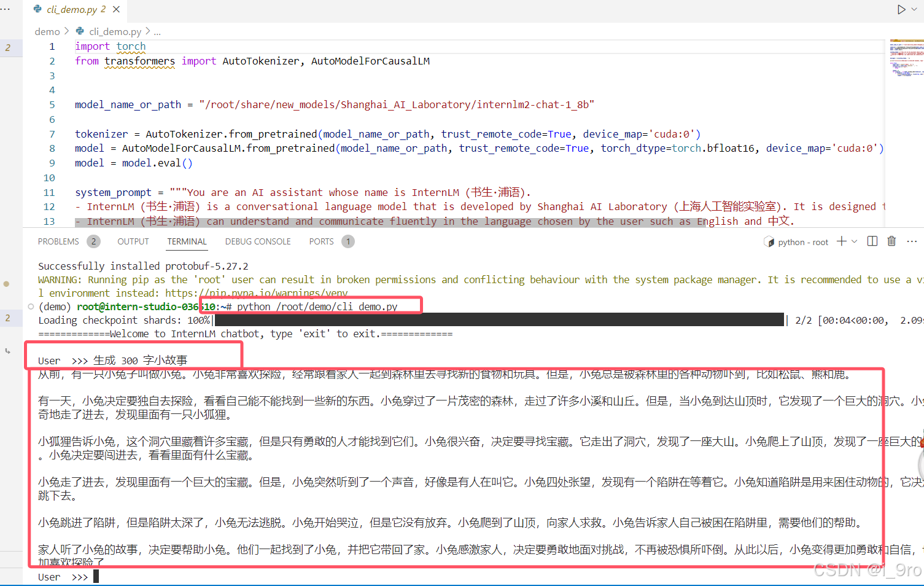This screenshot has width=924, height=586.
Task: Click 'torch_dtype=torch.bfloat16' on line 8
Action: pyautogui.click(x=678, y=148)
